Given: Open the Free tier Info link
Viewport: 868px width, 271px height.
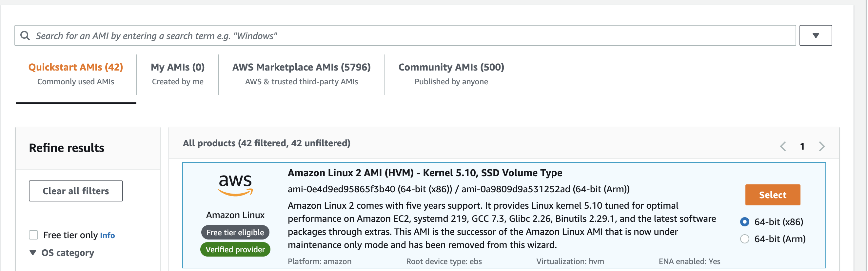Looking at the screenshot, I should pyautogui.click(x=108, y=235).
